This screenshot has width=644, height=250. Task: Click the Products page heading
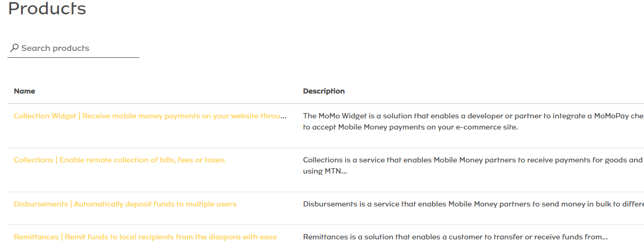click(47, 8)
